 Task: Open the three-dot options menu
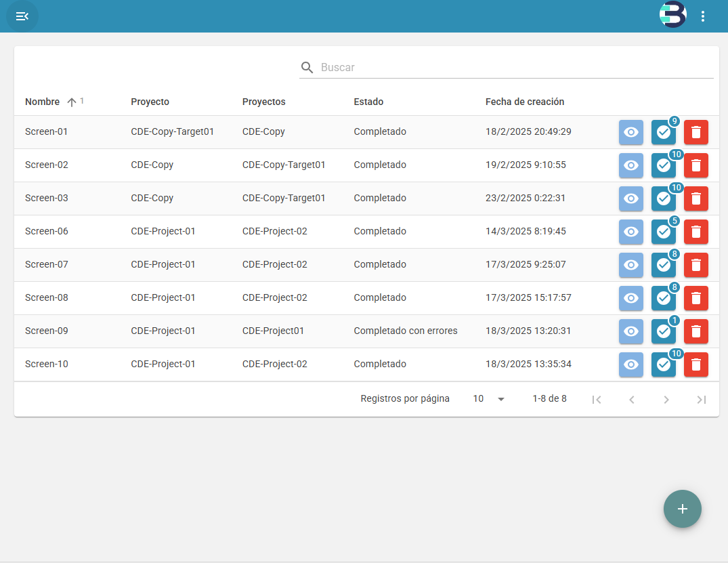coord(702,16)
